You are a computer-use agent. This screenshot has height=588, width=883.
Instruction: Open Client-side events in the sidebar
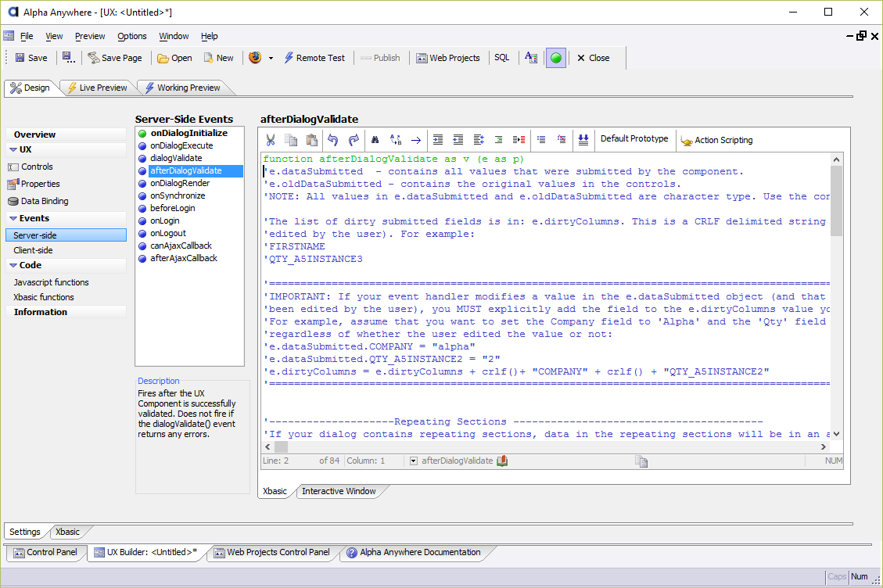[x=33, y=250]
